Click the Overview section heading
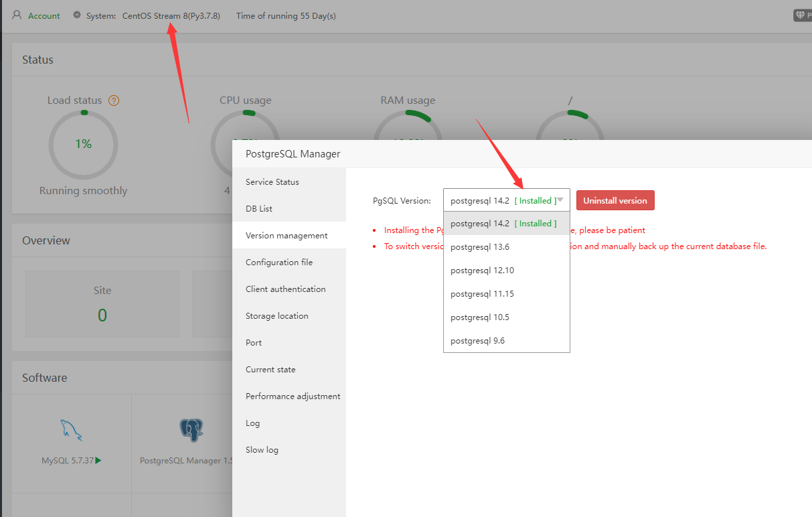The width and height of the screenshot is (812, 517). pos(46,240)
